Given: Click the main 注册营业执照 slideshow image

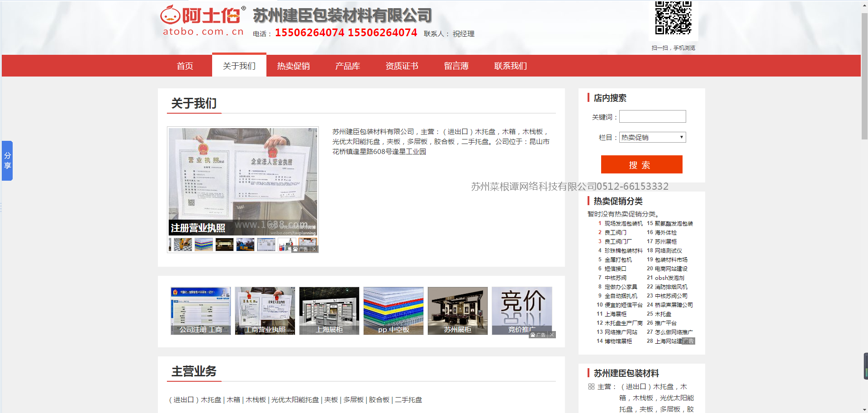Looking at the screenshot, I should [x=243, y=182].
